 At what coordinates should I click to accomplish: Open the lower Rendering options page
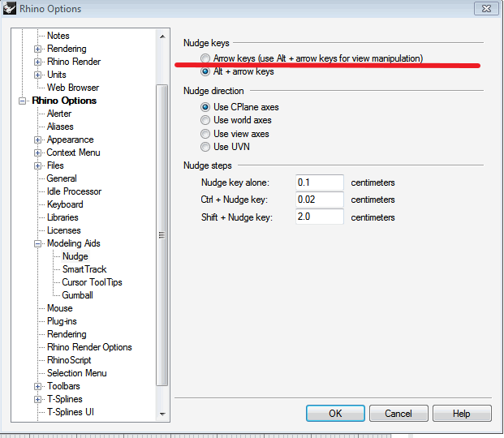tap(67, 334)
